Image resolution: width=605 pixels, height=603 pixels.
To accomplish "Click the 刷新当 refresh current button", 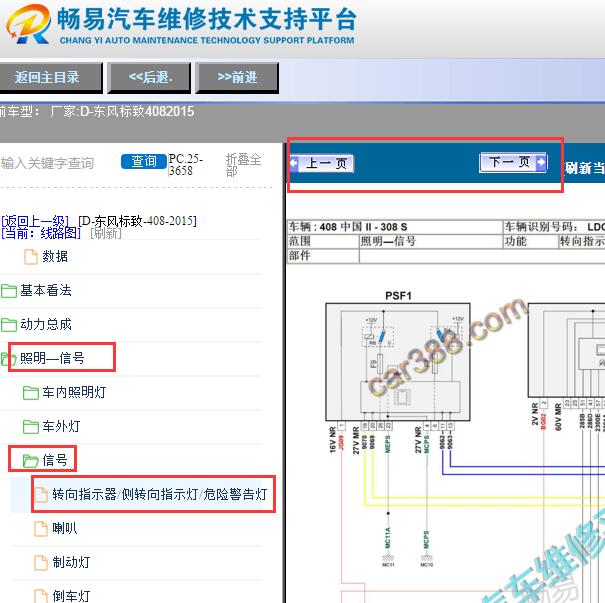I will click(585, 168).
